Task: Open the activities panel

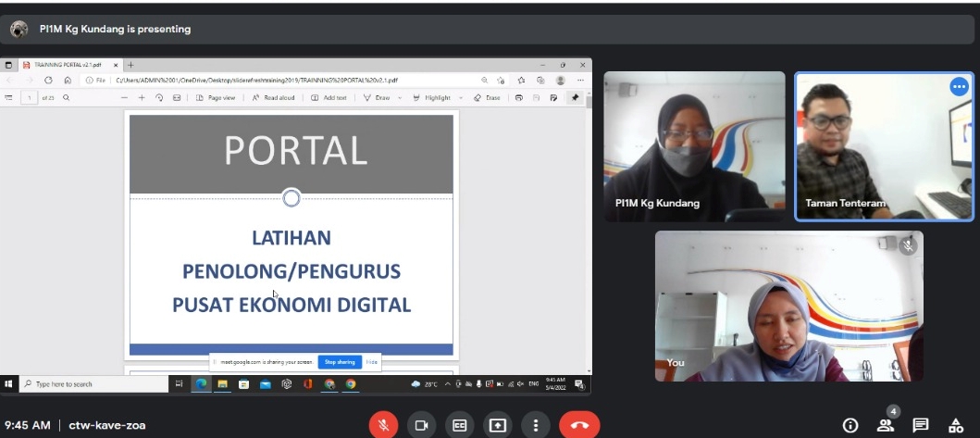Action: 956,425
